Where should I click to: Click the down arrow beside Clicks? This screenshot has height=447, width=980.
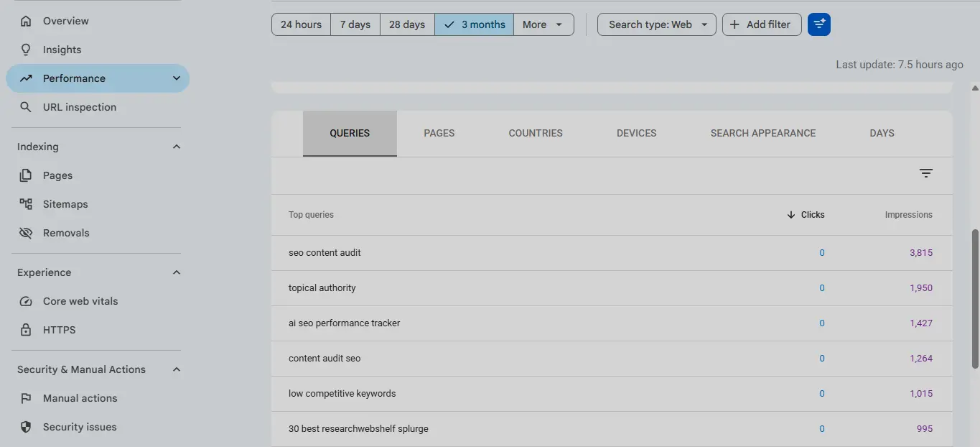pyautogui.click(x=791, y=215)
